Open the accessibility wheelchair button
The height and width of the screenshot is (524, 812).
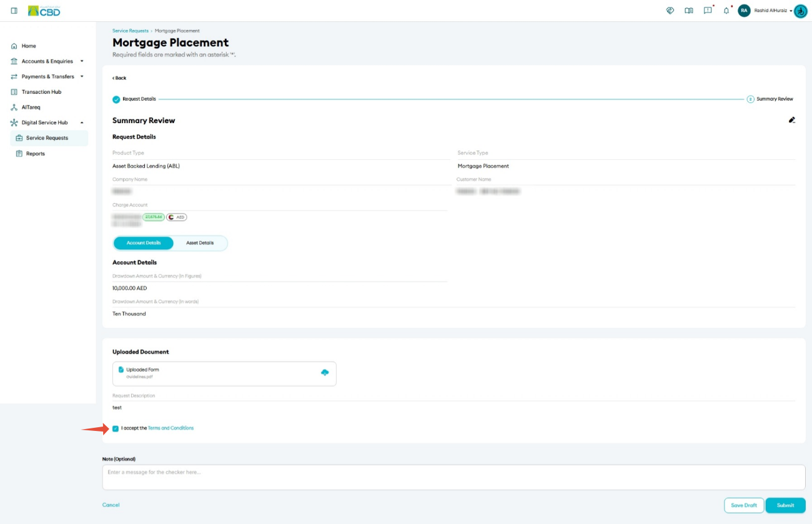pos(801,11)
